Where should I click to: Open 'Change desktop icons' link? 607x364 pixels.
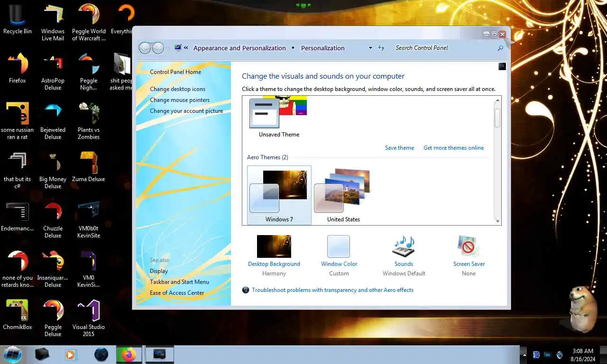(x=178, y=89)
